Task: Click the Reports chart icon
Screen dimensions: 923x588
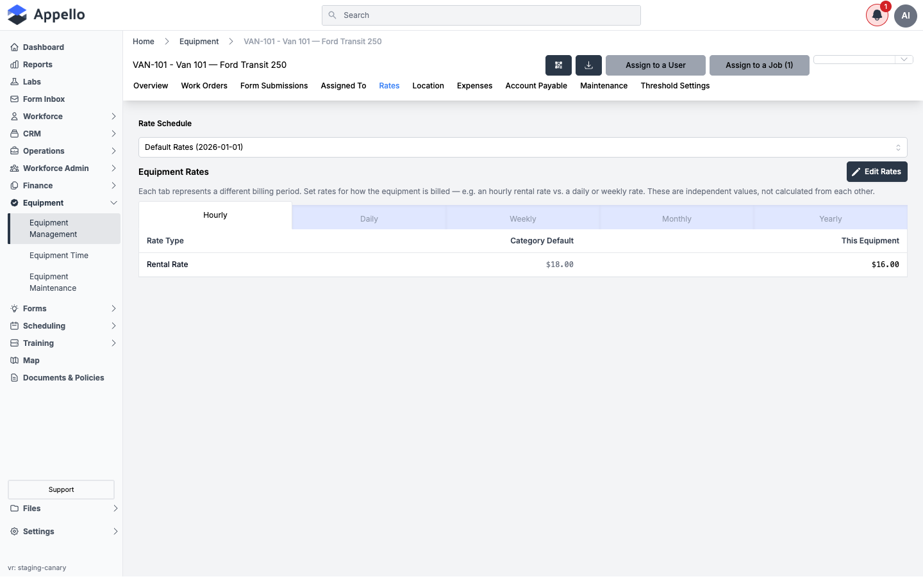Action: click(x=14, y=65)
